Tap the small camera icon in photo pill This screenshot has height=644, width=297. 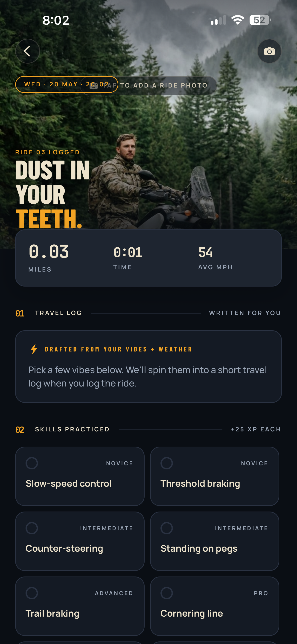coord(94,86)
